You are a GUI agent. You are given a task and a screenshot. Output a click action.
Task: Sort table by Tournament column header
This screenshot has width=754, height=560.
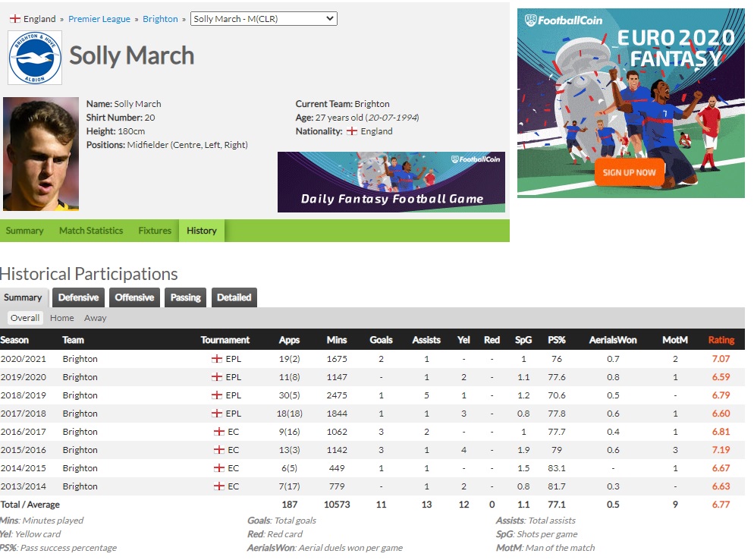[225, 340]
